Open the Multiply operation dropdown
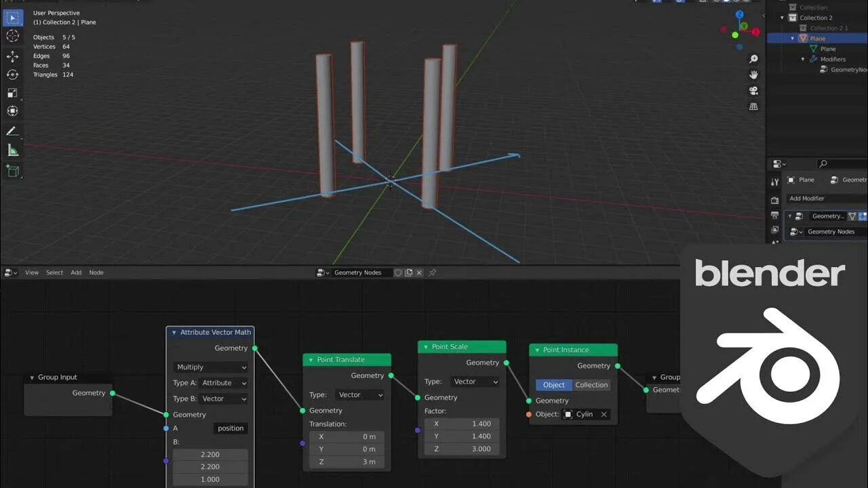868x488 pixels. [x=211, y=367]
